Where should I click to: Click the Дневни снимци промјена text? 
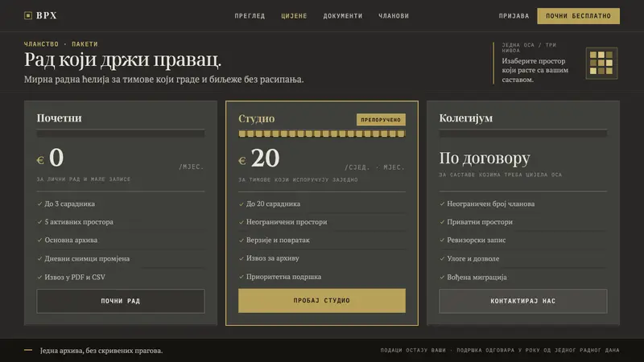tap(87, 258)
